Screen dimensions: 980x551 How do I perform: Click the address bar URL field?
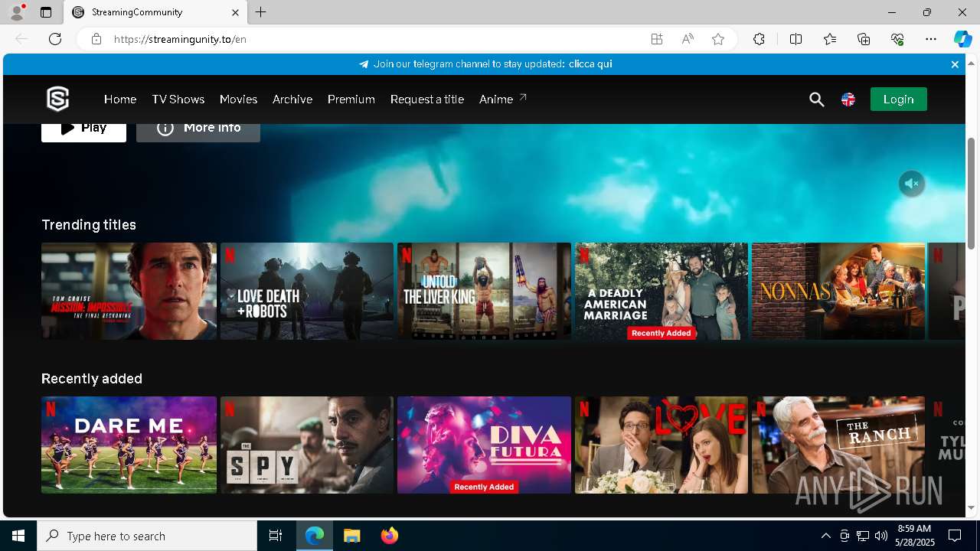375,39
